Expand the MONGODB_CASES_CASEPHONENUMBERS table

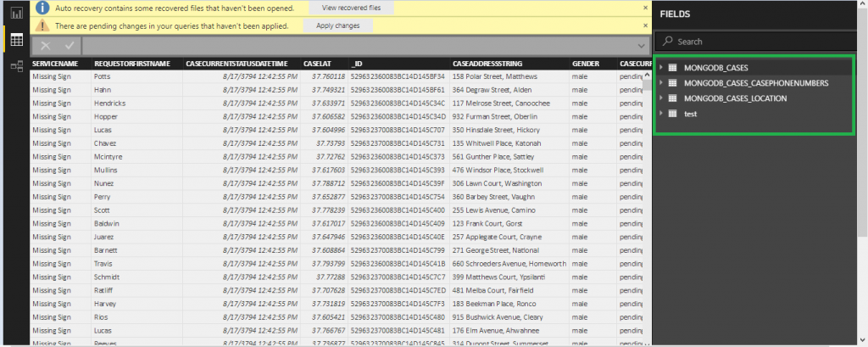661,83
